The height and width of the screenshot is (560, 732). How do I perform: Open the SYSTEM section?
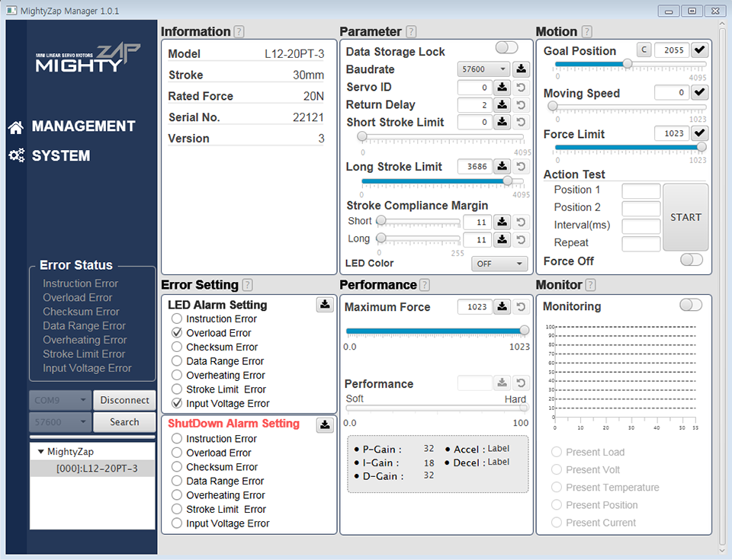50,156
